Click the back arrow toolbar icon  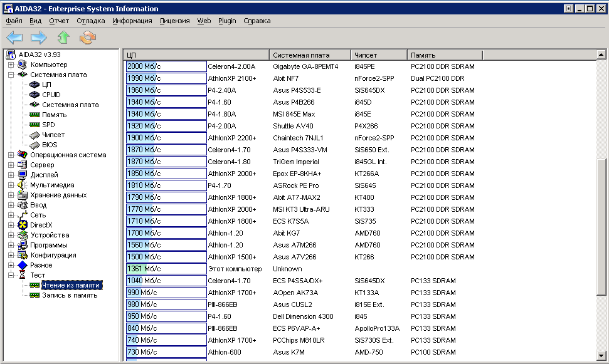click(x=14, y=38)
